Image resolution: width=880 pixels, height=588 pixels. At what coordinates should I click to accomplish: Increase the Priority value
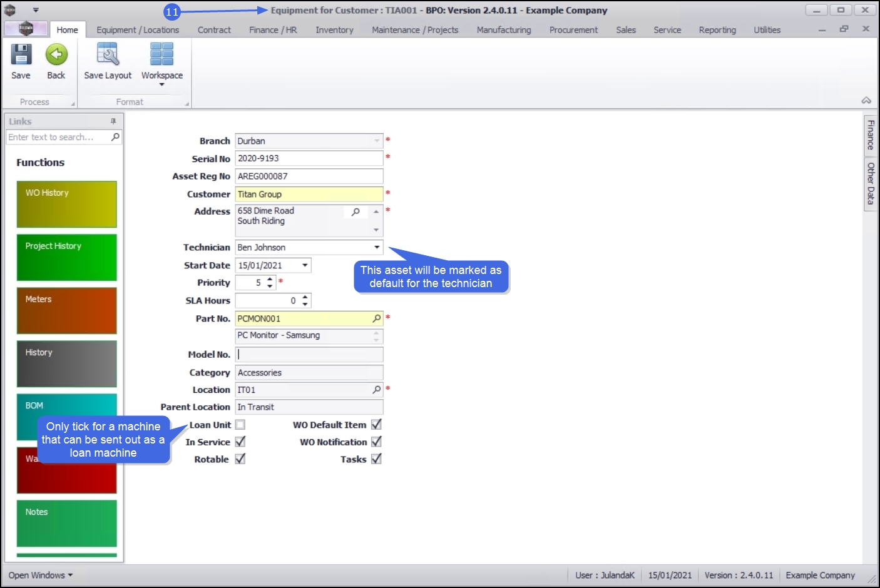(x=270, y=280)
